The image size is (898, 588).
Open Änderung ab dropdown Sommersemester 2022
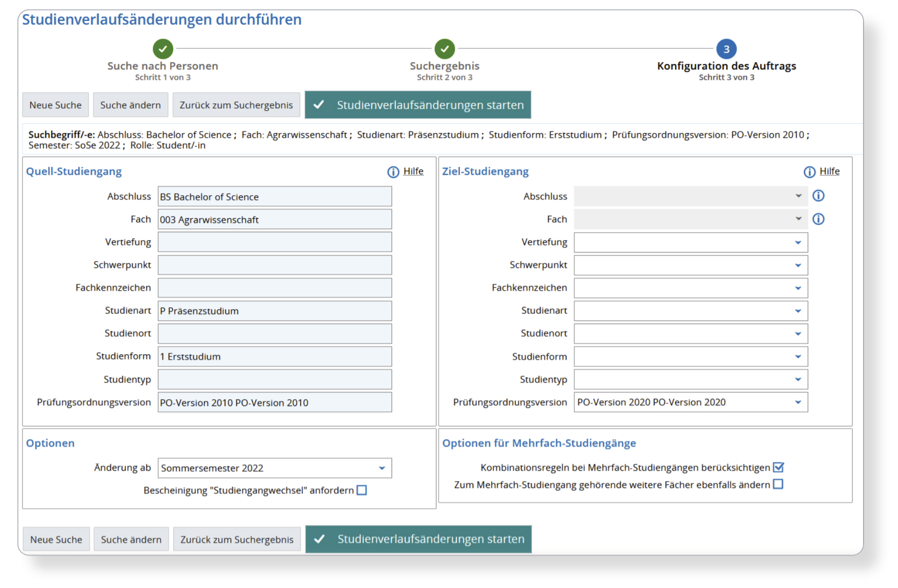click(275, 468)
